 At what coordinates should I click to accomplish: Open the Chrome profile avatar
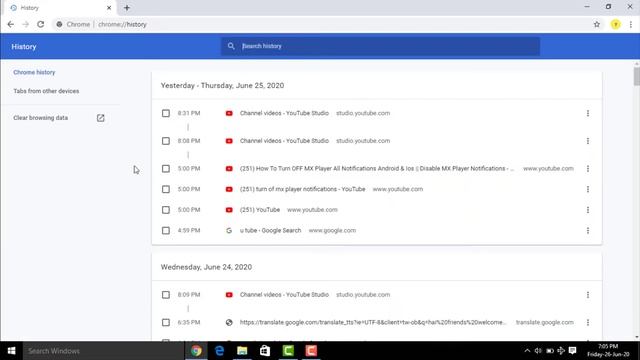pos(616,24)
